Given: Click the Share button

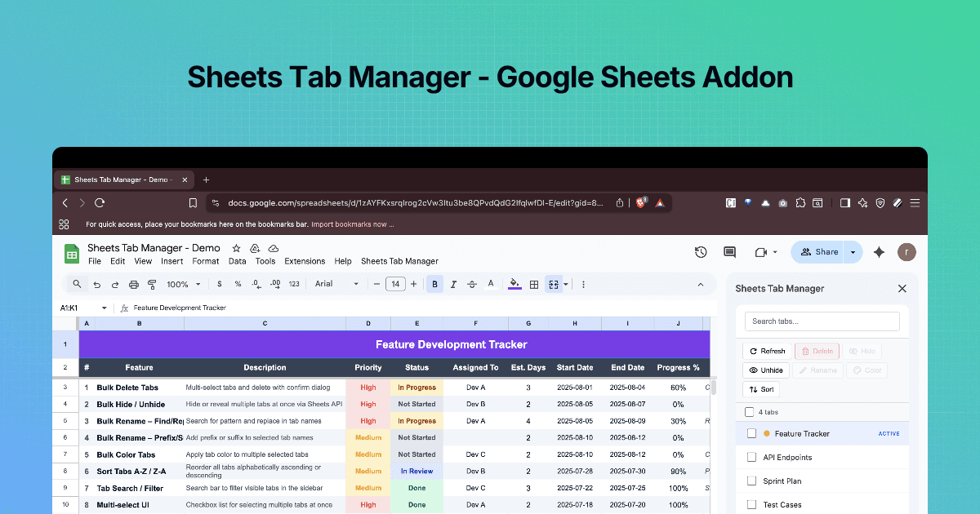Looking at the screenshot, I should click(819, 252).
